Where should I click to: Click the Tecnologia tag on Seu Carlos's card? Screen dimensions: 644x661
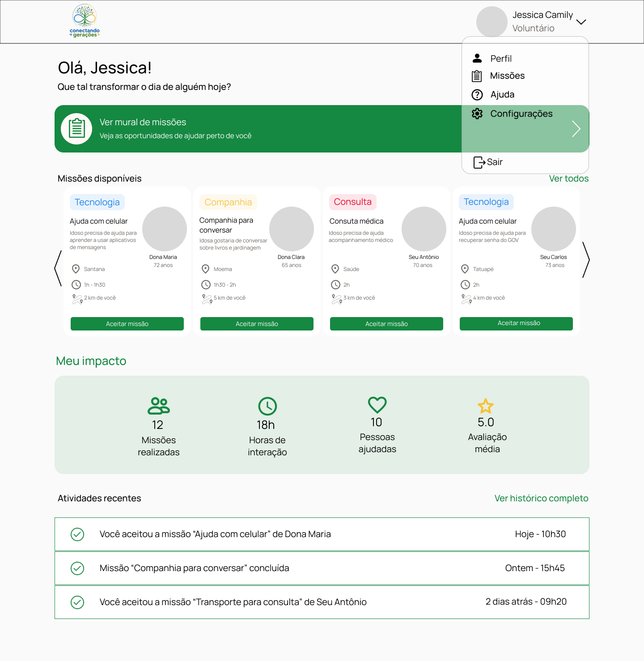[x=486, y=202]
